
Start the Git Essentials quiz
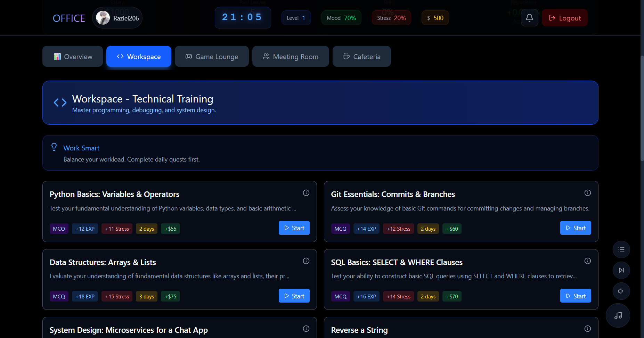coord(576,228)
